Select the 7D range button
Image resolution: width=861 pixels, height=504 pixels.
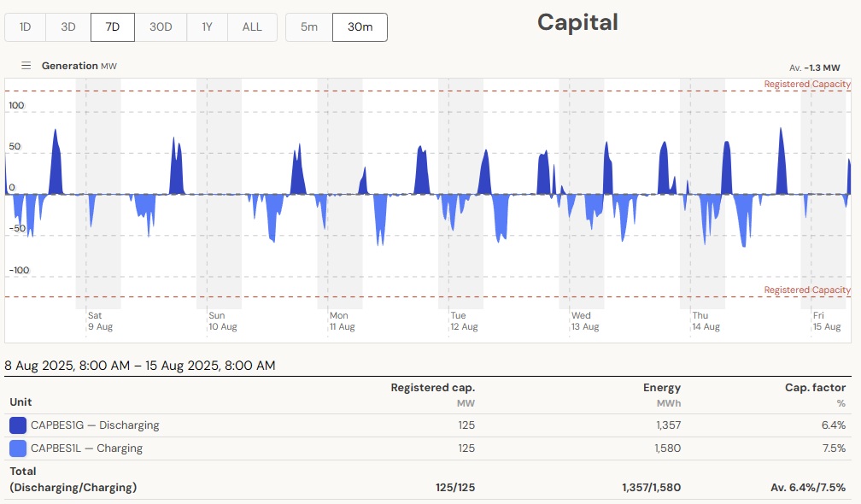click(113, 27)
